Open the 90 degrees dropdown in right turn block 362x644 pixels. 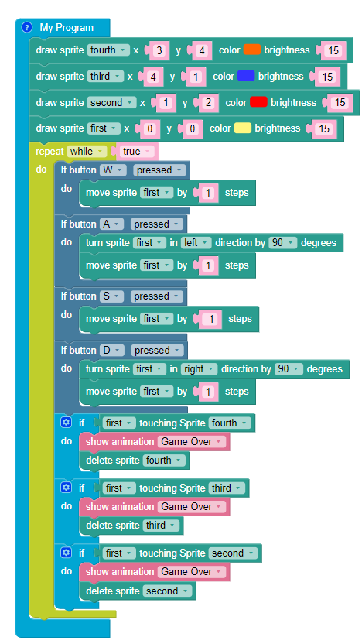(289, 368)
